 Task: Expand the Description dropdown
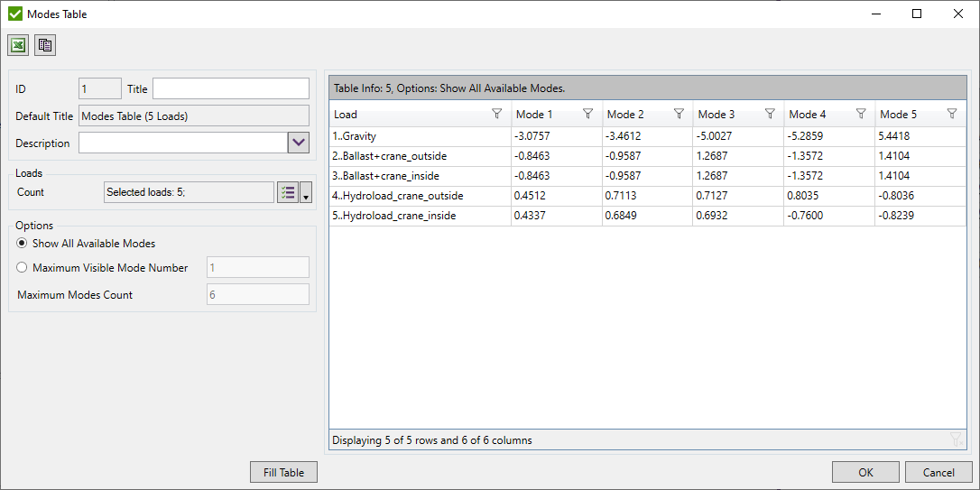click(299, 143)
